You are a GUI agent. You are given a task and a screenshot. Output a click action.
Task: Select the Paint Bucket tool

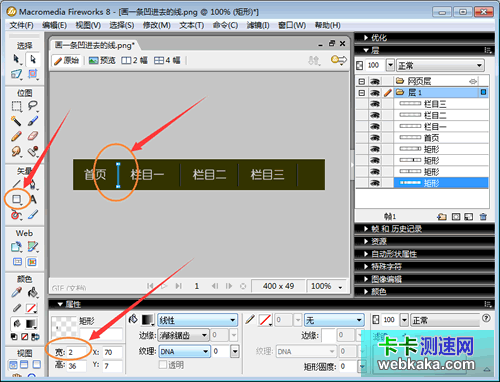[x=33, y=293]
